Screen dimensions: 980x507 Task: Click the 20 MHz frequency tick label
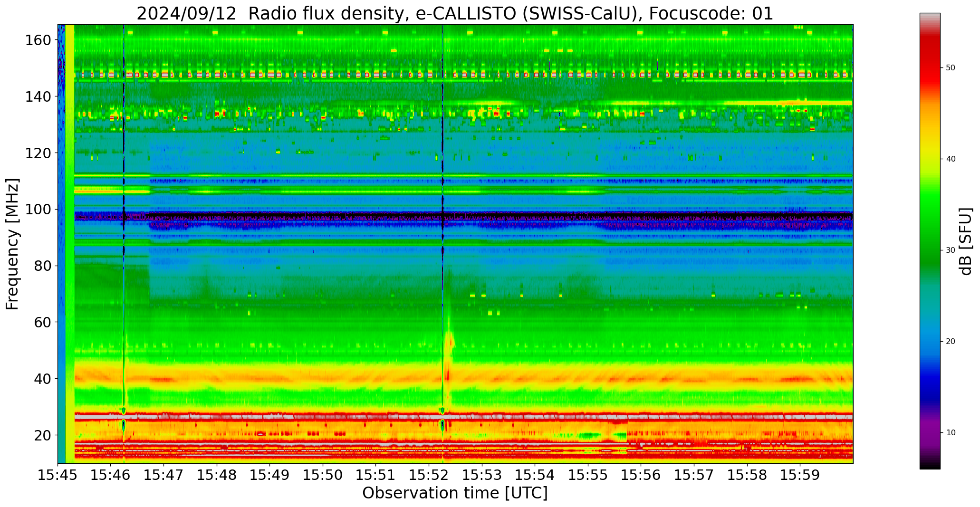pos(42,435)
